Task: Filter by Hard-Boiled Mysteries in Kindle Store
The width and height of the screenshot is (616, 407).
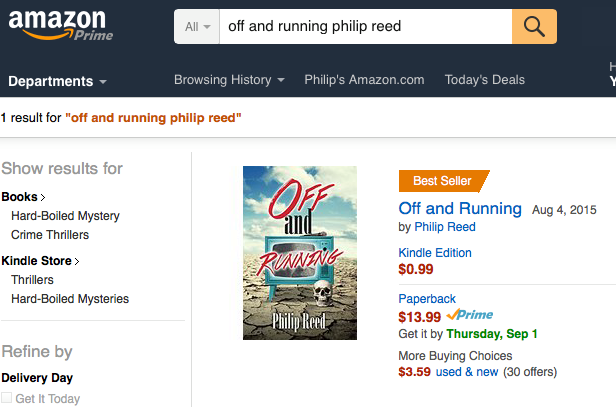Action: (x=70, y=299)
